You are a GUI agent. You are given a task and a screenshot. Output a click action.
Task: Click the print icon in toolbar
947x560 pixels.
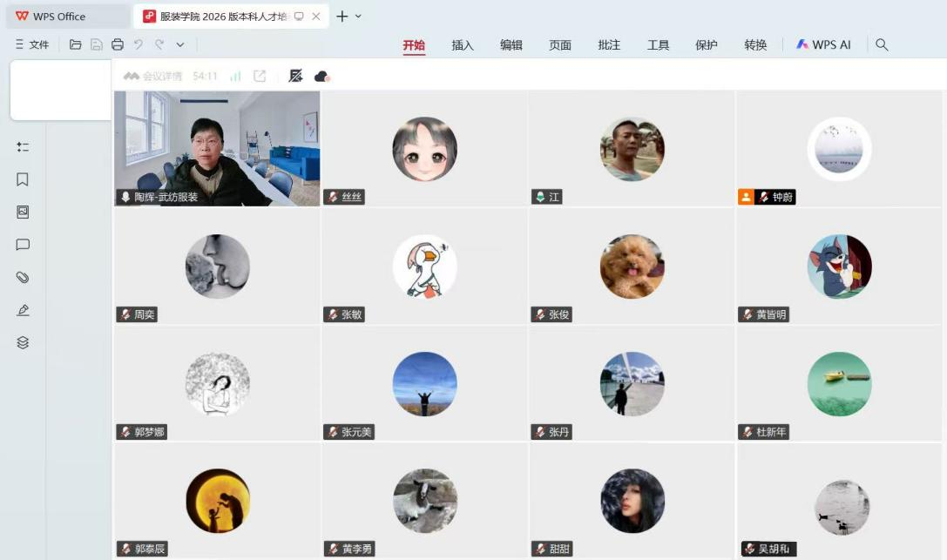coord(118,44)
